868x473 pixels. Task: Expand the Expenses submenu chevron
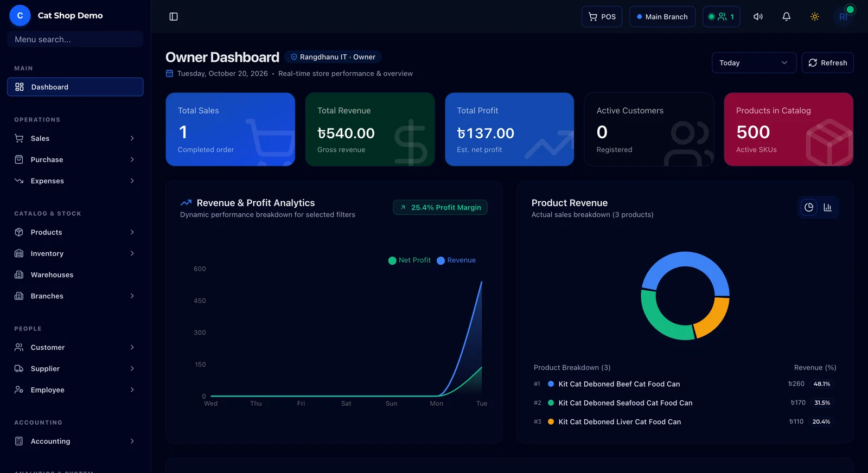[132, 181]
